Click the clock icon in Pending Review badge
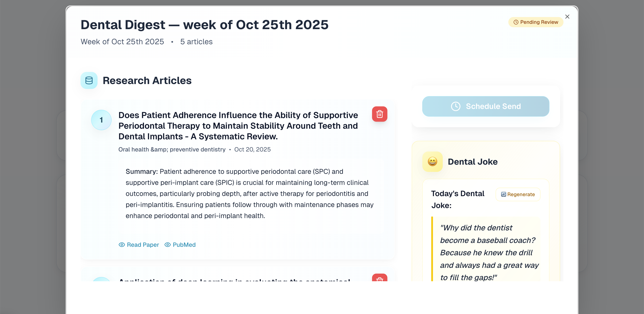 (x=516, y=22)
